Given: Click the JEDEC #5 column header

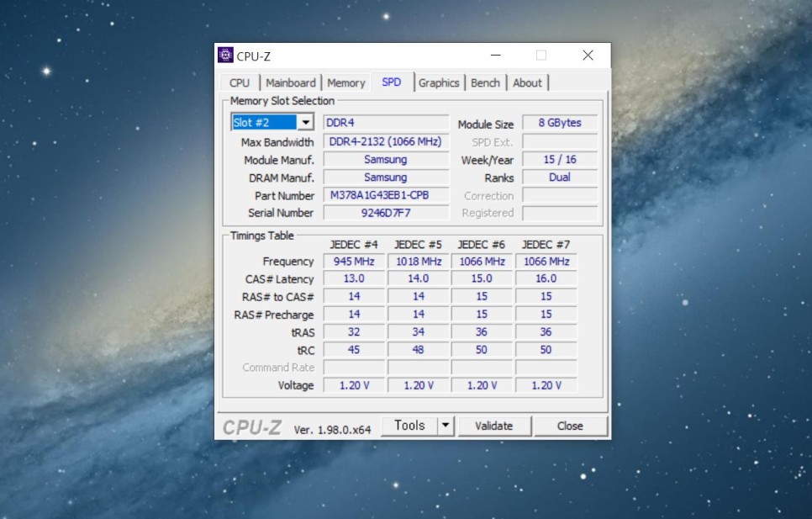Looking at the screenshot, I should [x=418, y=245].
